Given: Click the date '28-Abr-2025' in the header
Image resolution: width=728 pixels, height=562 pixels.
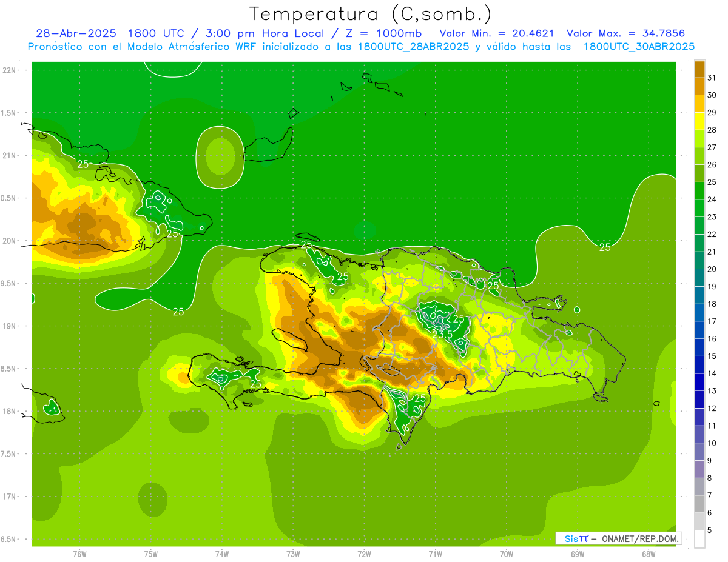Looking at the screenshot, I should point(76,33).
